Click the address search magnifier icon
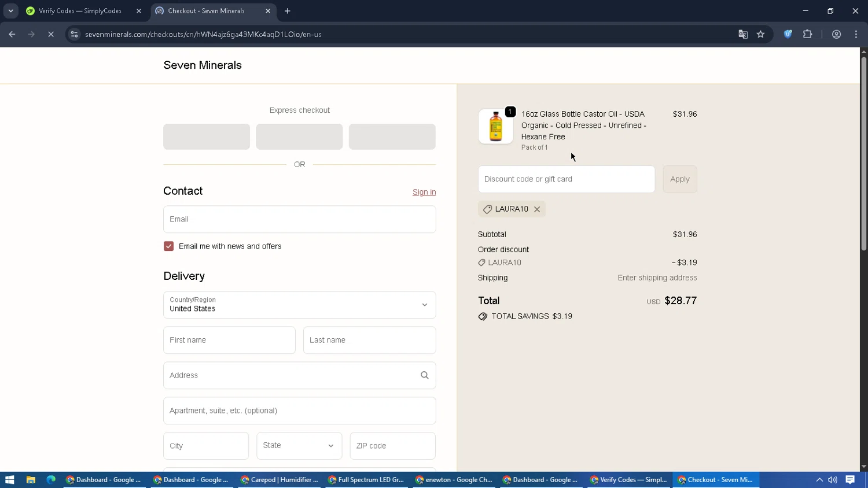 pyautogui.click(x=425, y=375)
